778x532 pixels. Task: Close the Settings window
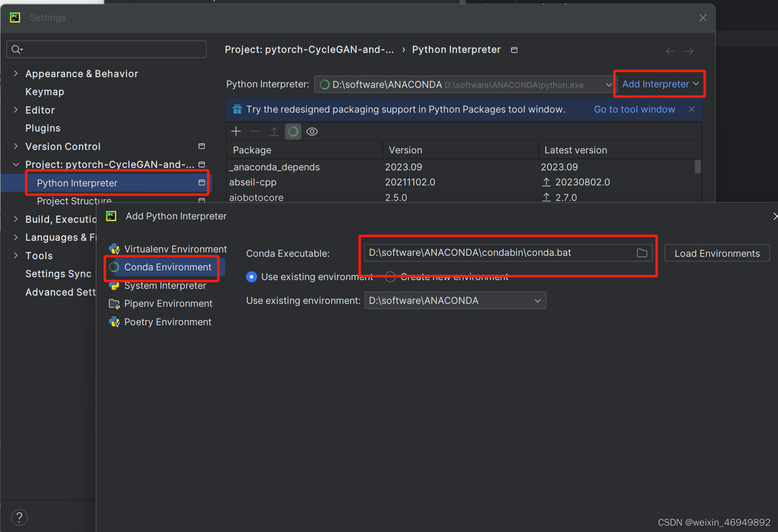click(x=703, y=18)
